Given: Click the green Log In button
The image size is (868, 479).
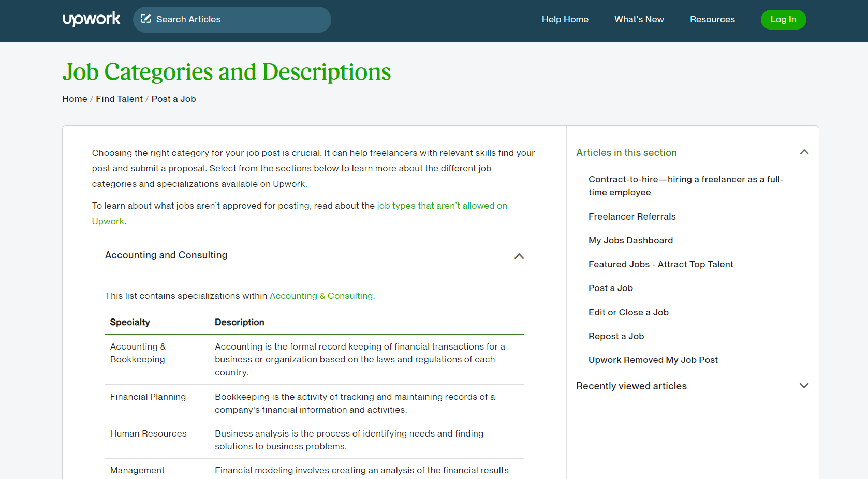Looking at the screenshot, I should click(783, 19).
